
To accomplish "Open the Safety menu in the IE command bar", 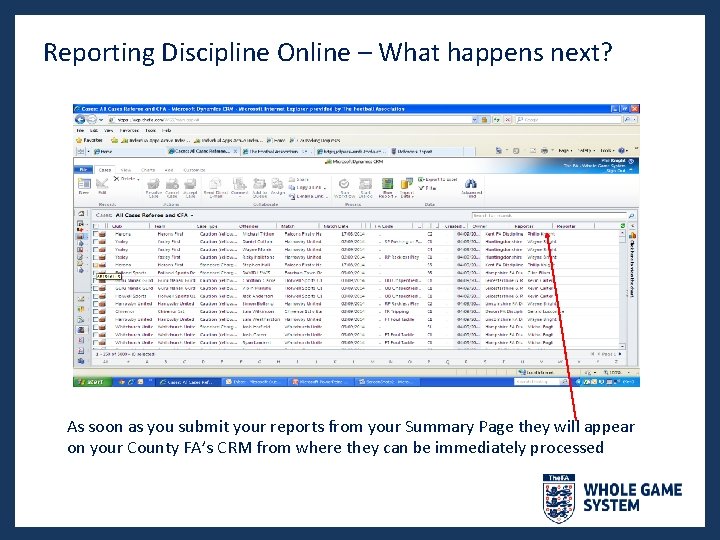I will (585, 151).
